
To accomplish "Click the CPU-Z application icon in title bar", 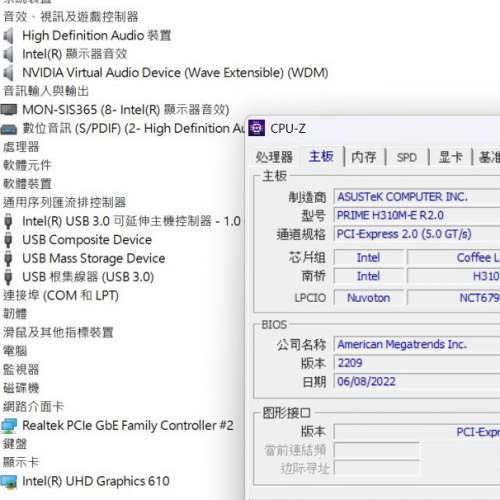I will click(257, 128).
